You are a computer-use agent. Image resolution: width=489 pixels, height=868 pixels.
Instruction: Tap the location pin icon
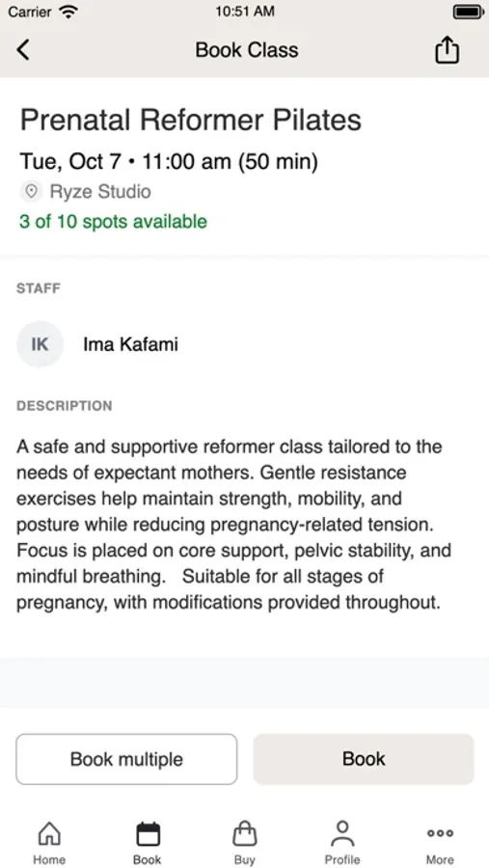(32, 192)
